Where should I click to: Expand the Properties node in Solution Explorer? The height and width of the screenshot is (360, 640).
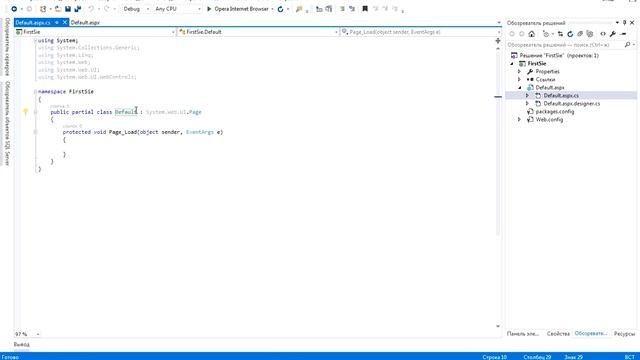(x=520, y=71)
